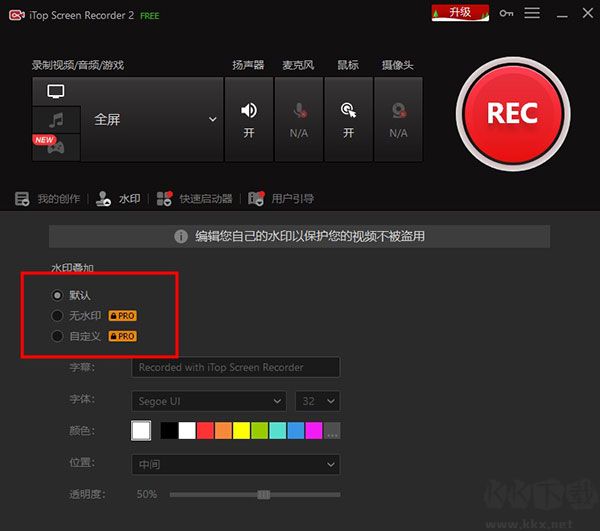Pick the white swatch next to black
The height and width of the screenshot is (531, 600).
coord(187,431)
